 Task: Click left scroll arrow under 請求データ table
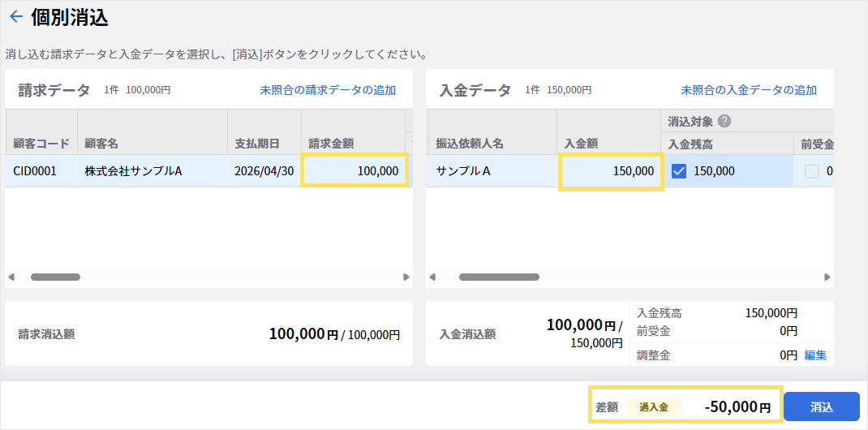click(x=11, y=277)
